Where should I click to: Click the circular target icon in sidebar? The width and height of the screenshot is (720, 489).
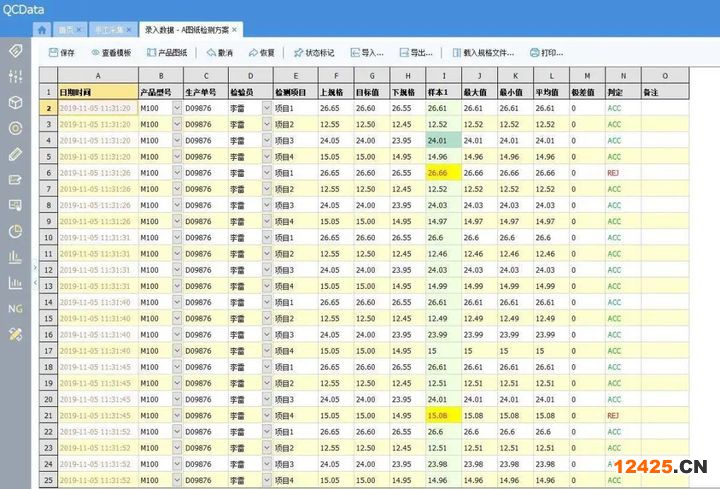point(15,128)
